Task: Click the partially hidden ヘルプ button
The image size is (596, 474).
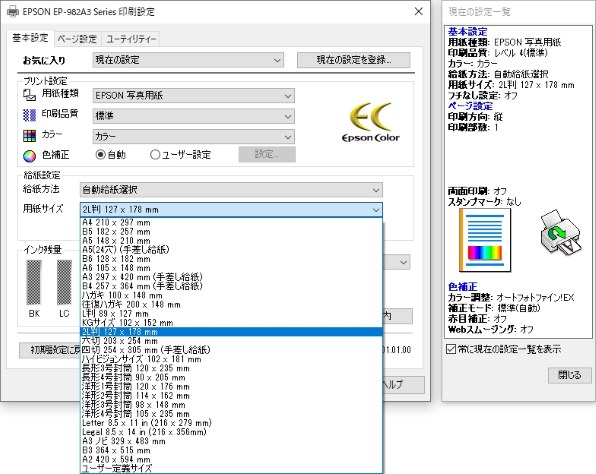Action: [x=404, y=385]
